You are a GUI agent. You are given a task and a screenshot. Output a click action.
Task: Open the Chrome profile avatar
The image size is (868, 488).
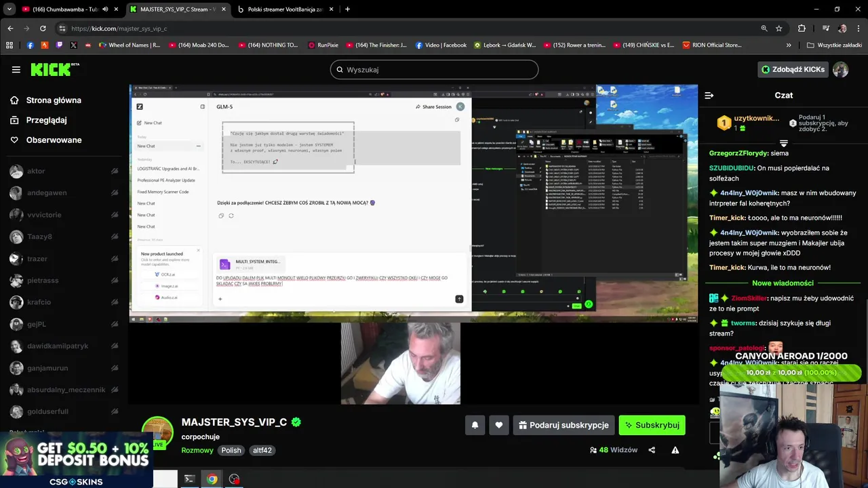(842, 28)
